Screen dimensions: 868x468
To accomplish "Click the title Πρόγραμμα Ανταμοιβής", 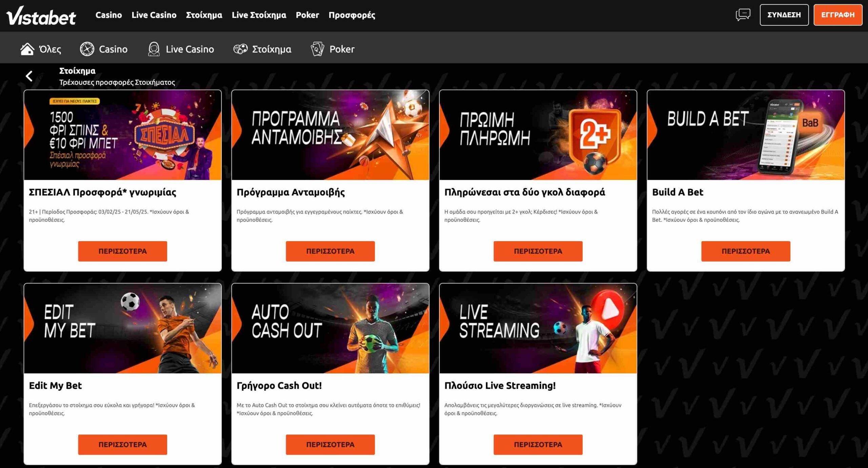I will [x=291, y=192].
